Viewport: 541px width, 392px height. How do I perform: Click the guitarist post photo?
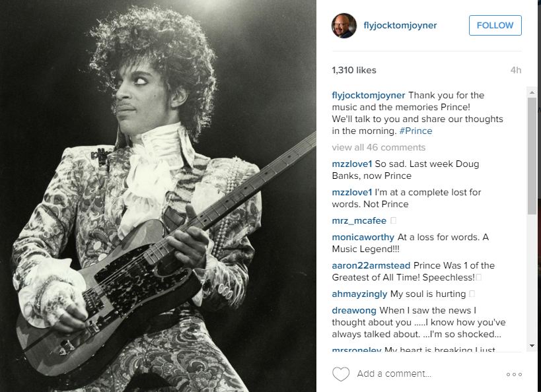158,196
